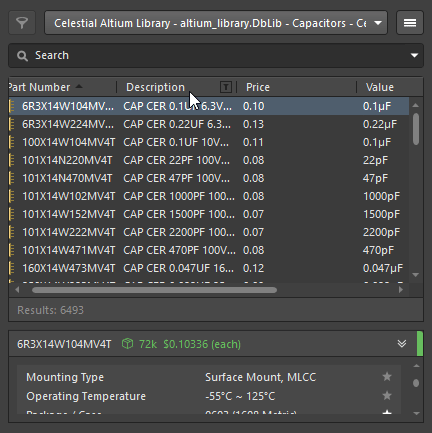
Task: Click the green availability status bar
Action: coord(420,344)
